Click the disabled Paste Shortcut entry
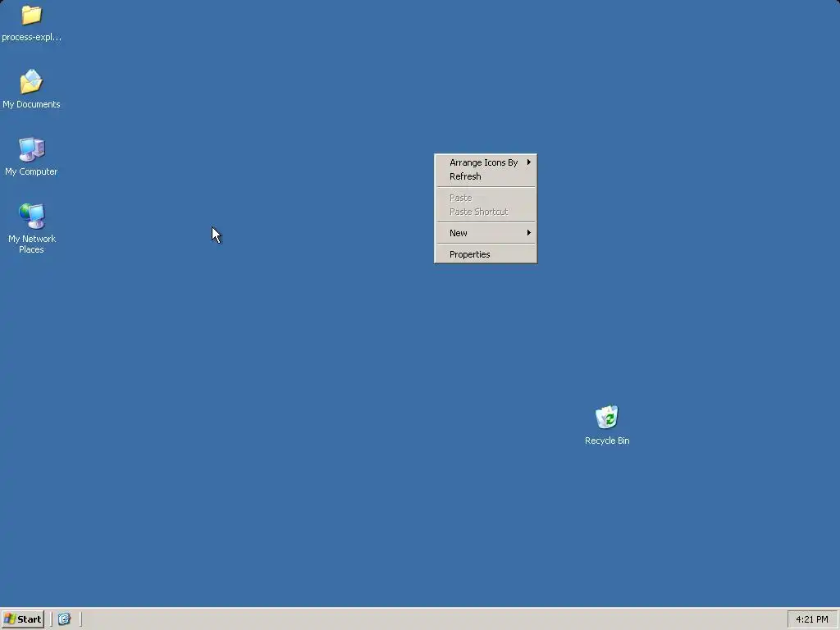The width and height of the screenshot is (840, 630). (486, 212)
